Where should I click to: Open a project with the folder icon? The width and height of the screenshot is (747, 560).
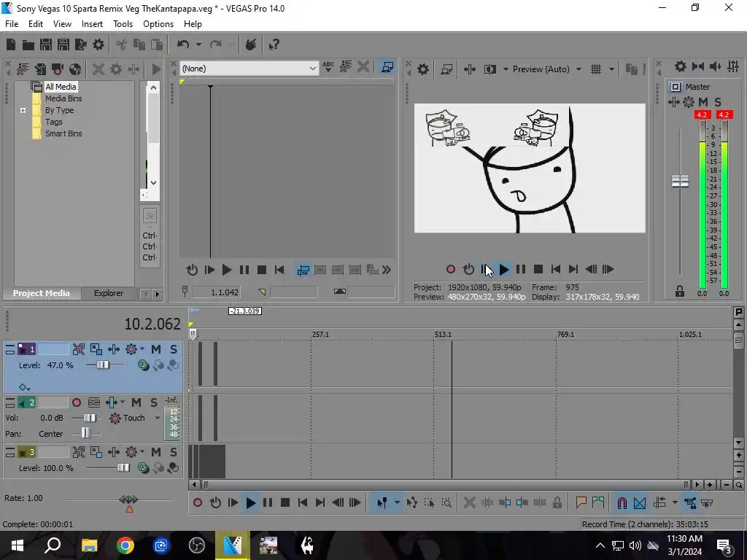[28, 44]
